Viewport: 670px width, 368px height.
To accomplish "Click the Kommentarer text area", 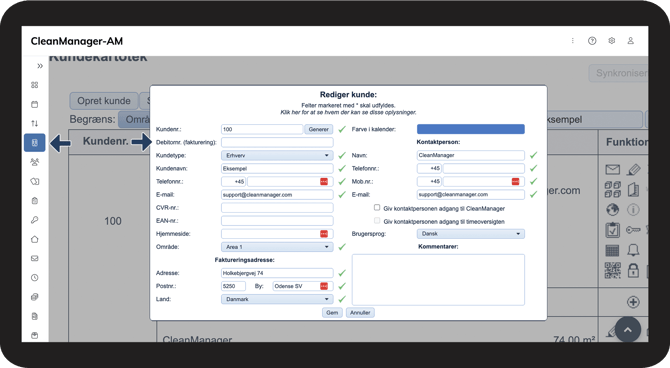I will point(438,280).
